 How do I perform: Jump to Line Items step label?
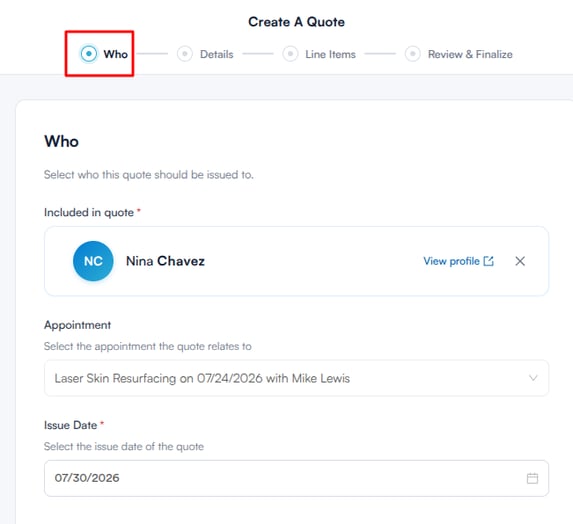click(330, 54)
